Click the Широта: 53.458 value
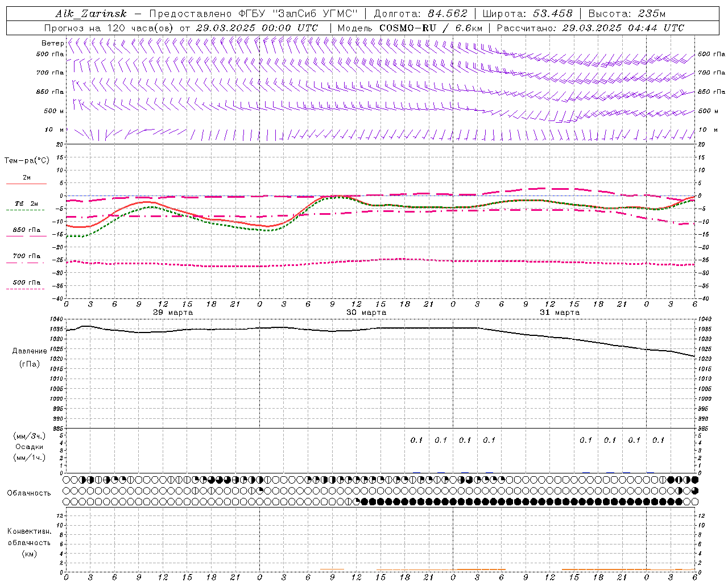 click(x=527, y=14)
